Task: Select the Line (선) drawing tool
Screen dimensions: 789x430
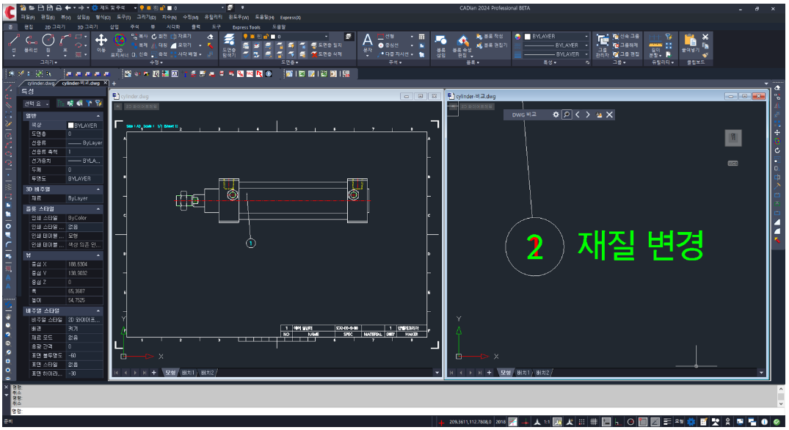Action: click(16, 42)
